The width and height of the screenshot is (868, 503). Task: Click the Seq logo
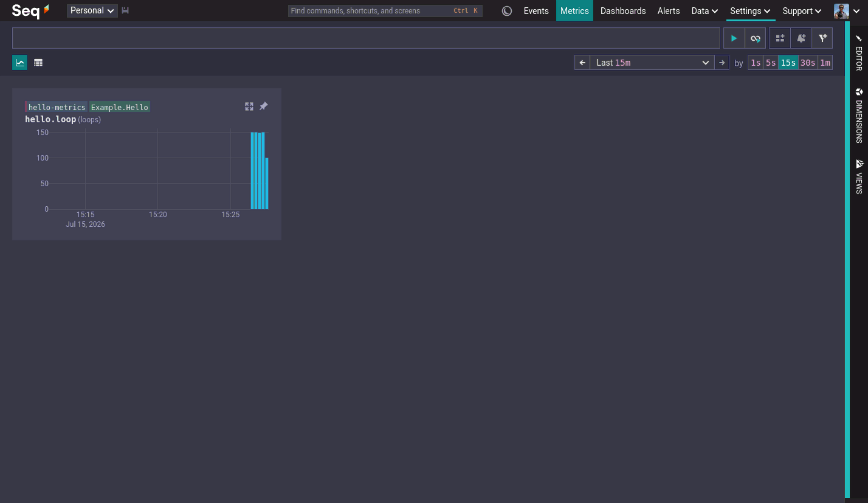tap(30, 10)
